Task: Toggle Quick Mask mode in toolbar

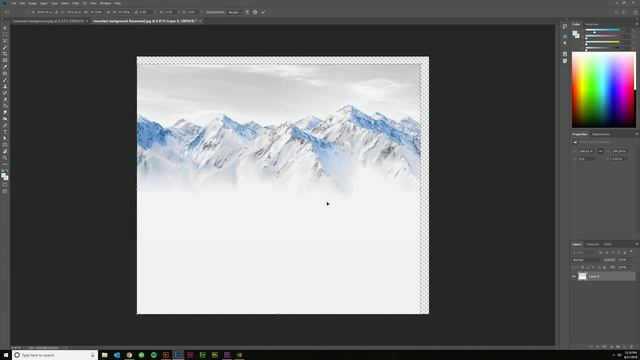Action: (5, 184)
